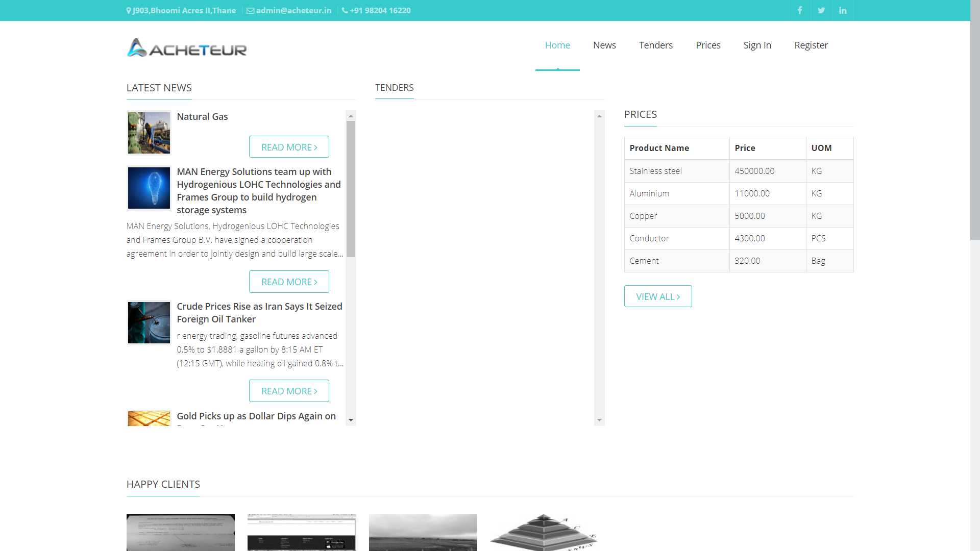Go to the News menu item

pyautogui.click(x=604, y=45)
